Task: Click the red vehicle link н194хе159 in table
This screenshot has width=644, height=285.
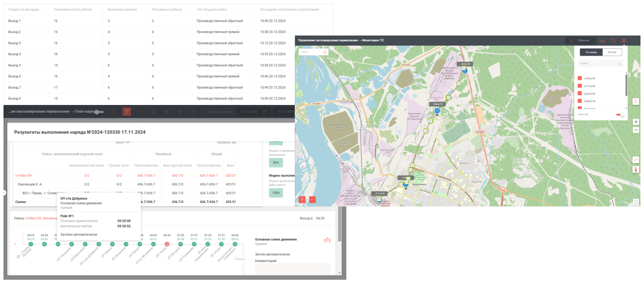Action: click(23, 175)
